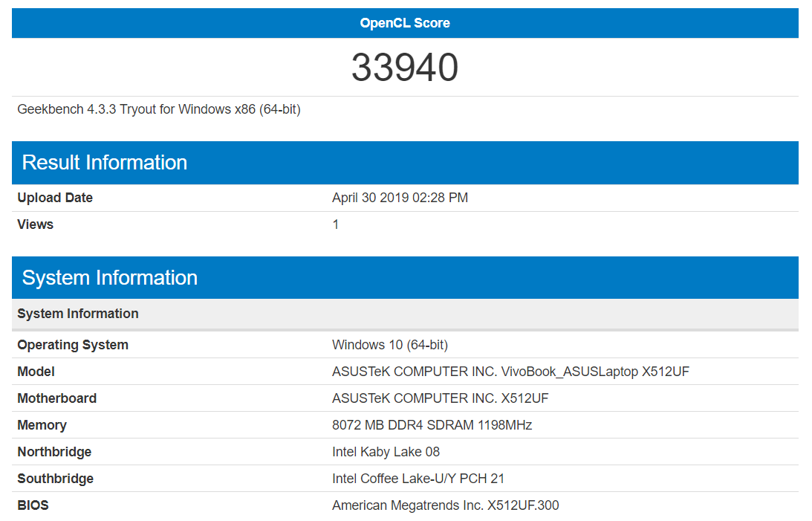Select the Windows 10 (64-bit) value
Screen dimensions: 812x521
(390, 345)
